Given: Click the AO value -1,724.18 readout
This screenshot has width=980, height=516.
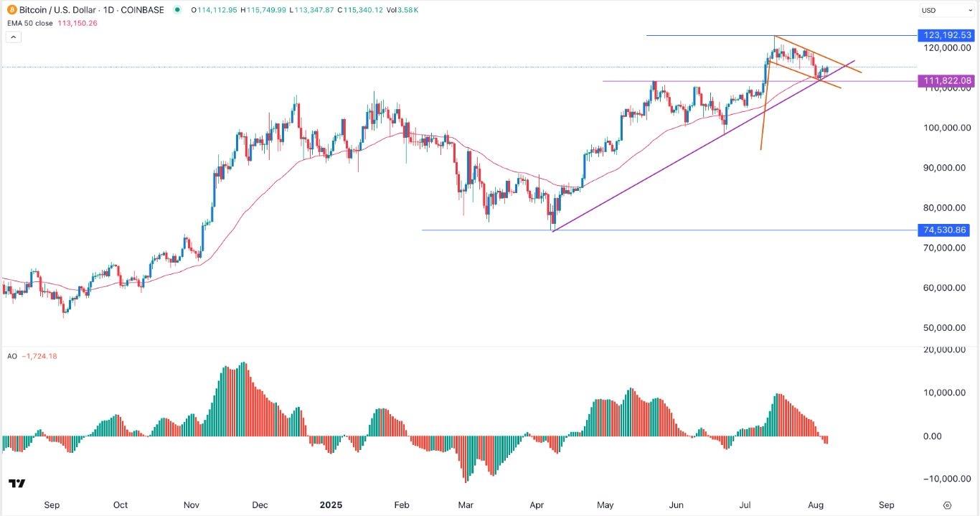Looking at the screenshot, I should (42, 357).
